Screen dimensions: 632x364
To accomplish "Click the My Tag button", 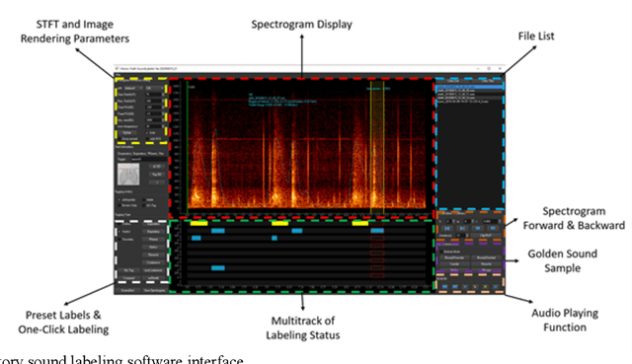I will point(129,270).
